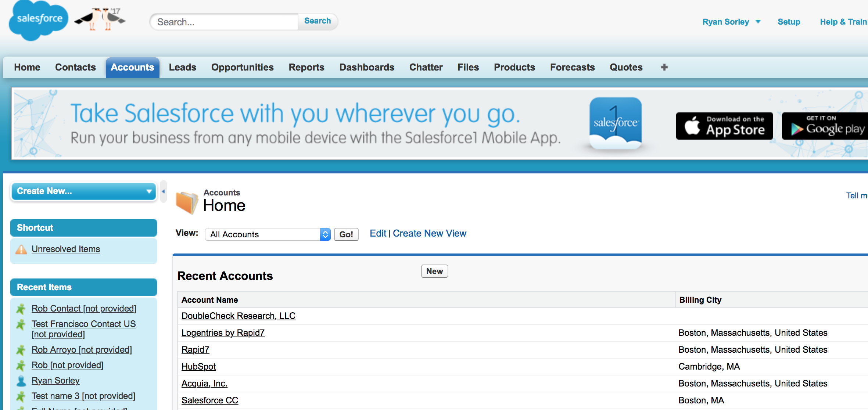Click the Create New View link

[x=430, y=234]
